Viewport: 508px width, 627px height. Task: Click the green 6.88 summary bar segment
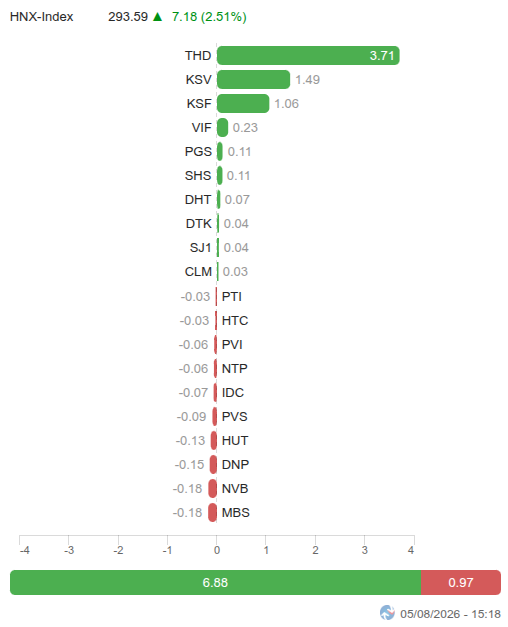(215, 582)
